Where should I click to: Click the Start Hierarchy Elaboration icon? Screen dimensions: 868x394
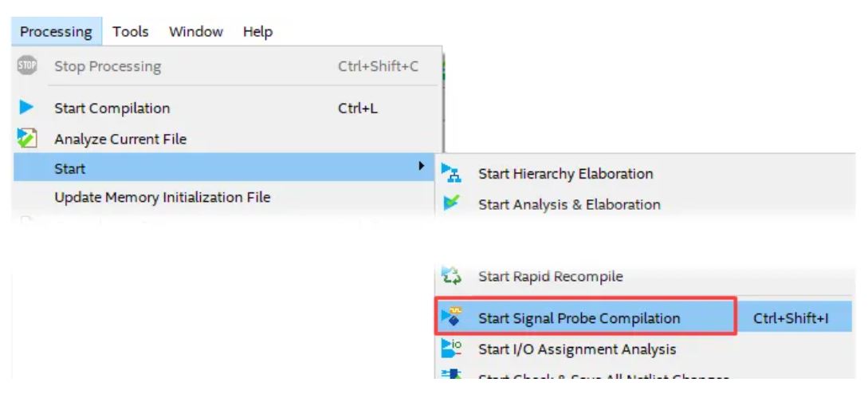point(452,173)
